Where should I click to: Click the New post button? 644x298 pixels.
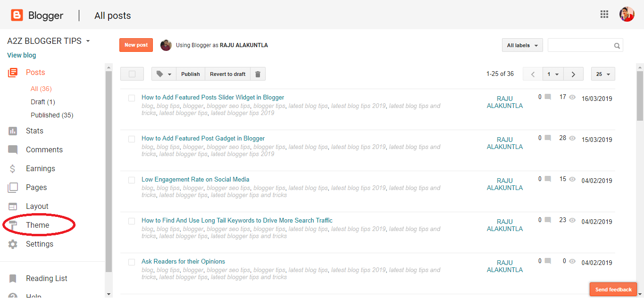pyautogui.click(x=136, y=45)
